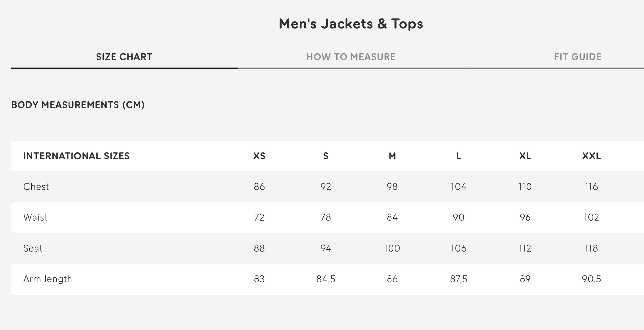
Task: Click the BODY MEASUREMENTS (CM) heading
Action: coord(78,105)
